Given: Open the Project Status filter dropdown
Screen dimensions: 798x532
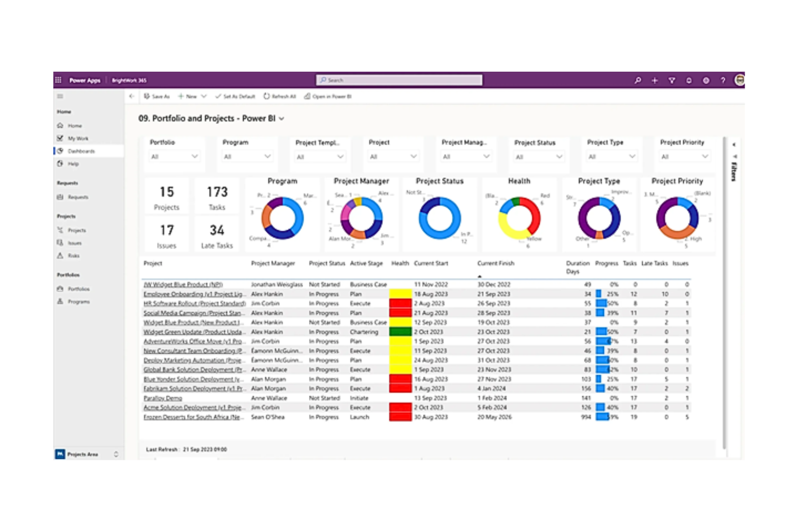Looking at the screenshot, I should coord(539,157).
